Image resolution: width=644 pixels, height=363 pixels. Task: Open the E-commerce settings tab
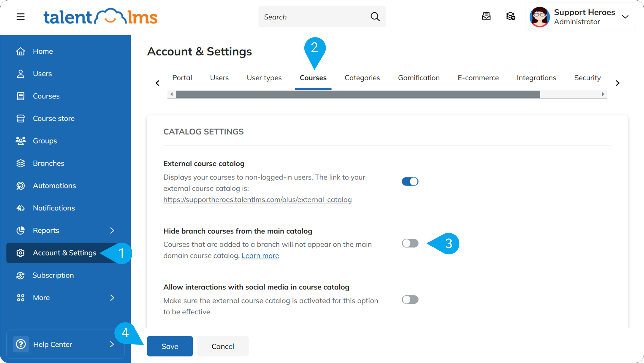pyautogui.click(x=478, y=78)
